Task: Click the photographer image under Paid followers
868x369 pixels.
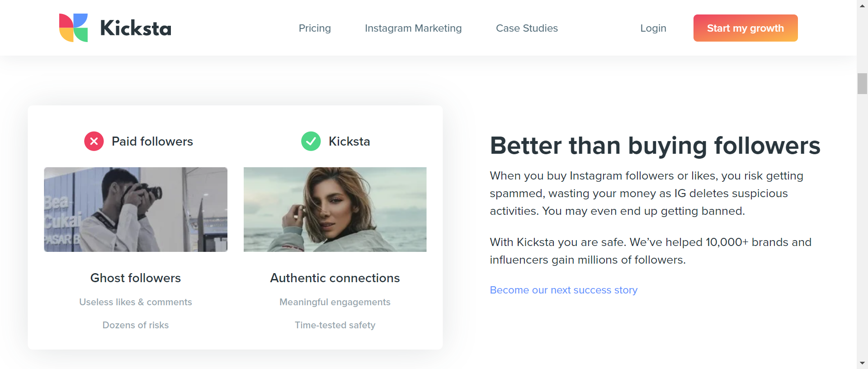Action: pos(136,209)
